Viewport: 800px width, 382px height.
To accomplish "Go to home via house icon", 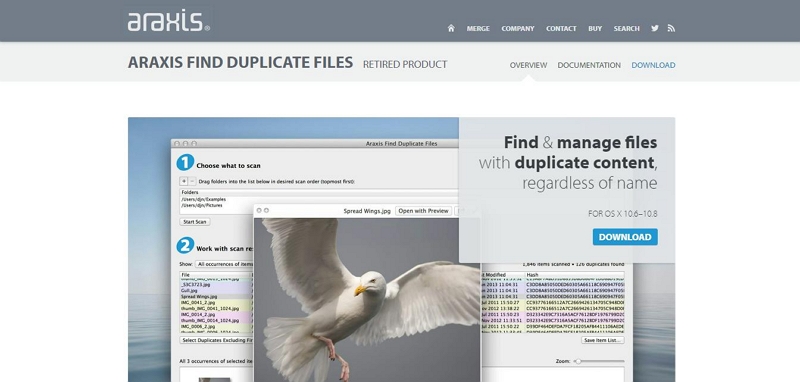I will 451,28.
